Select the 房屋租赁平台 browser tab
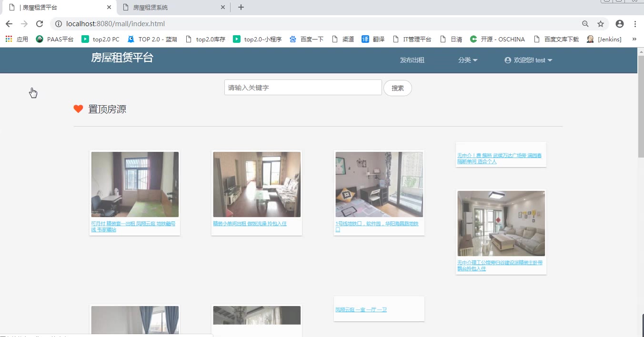 pyautogui.click(x=60, y=7)
